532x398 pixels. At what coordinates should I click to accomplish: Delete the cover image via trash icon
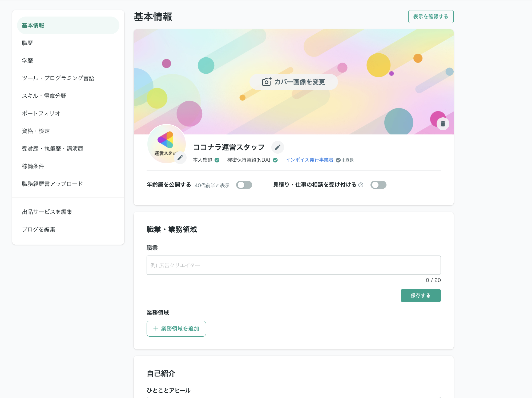point(443,124)
